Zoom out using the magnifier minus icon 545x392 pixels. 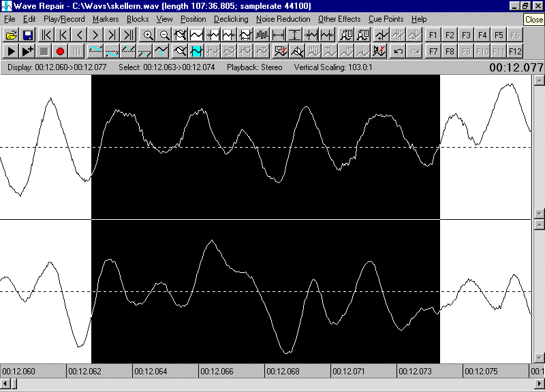pos(164,35)
